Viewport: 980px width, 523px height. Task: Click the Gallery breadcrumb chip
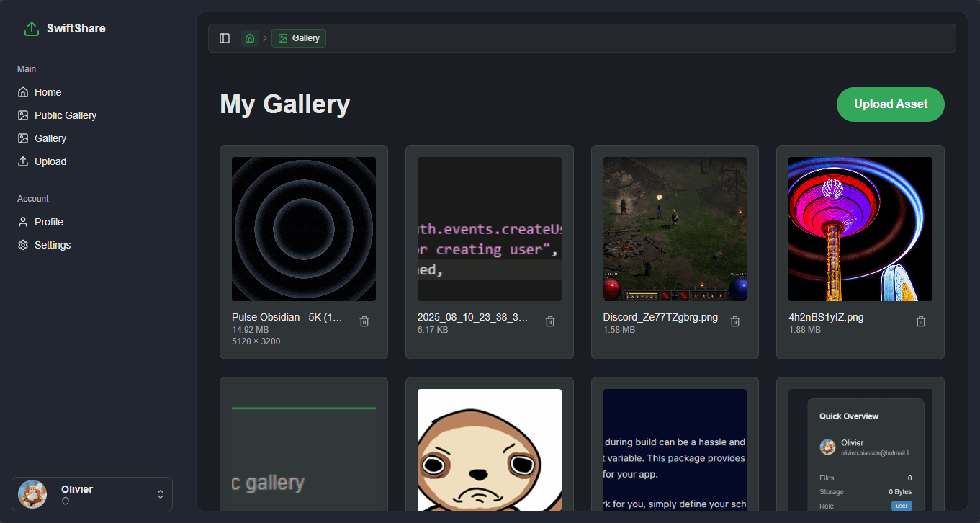pyautogui.click(x=299, y=38)
